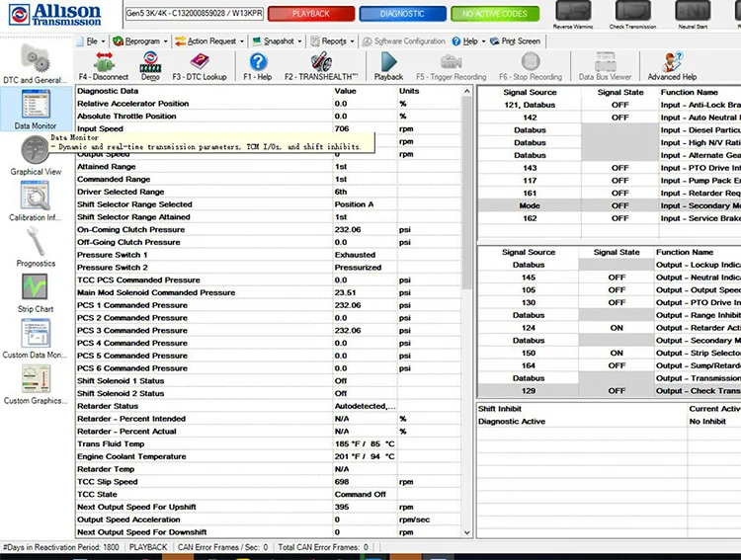Open the Custom Graphics sidebar view
Screen dimensions: 741x560
coord(35,384)
